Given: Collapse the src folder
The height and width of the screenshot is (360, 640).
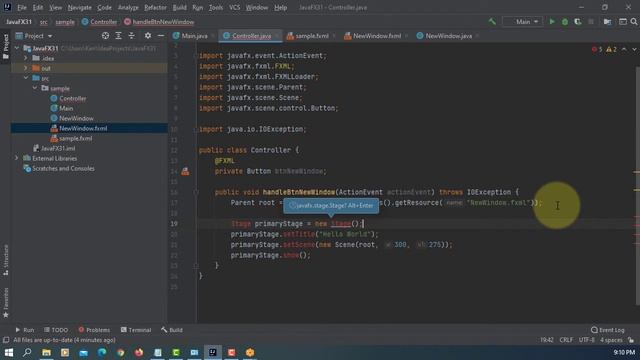Looking at the screenshot, I should (26, 78).
